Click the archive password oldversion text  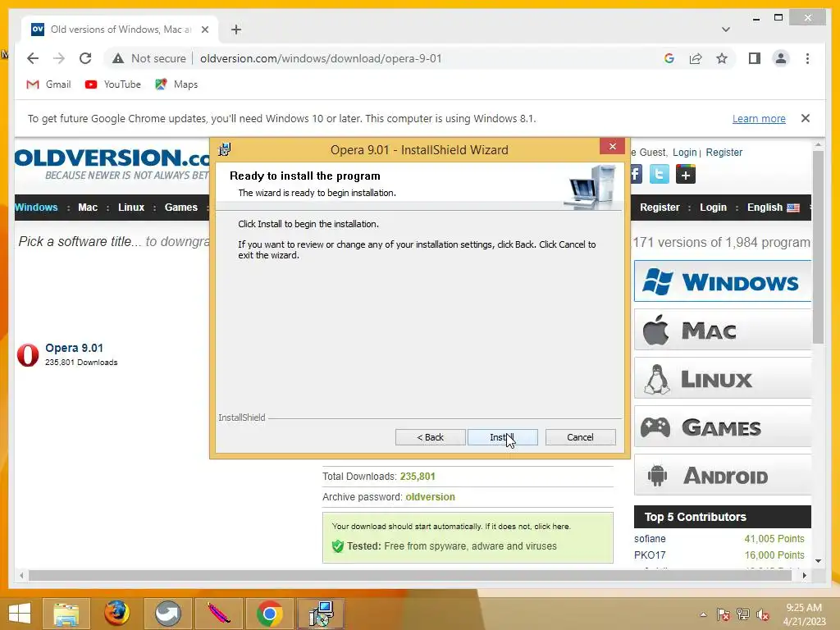tap(430, 496)
